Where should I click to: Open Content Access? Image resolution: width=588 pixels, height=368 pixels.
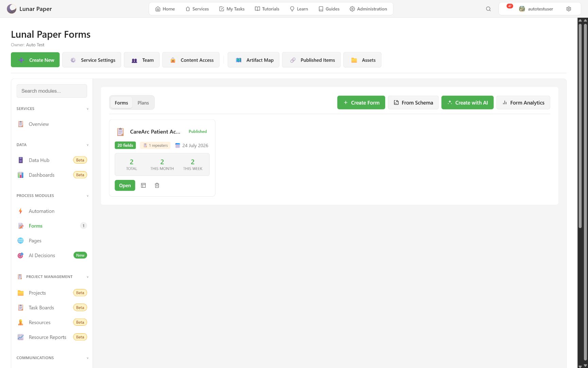(x=191, y=60)
